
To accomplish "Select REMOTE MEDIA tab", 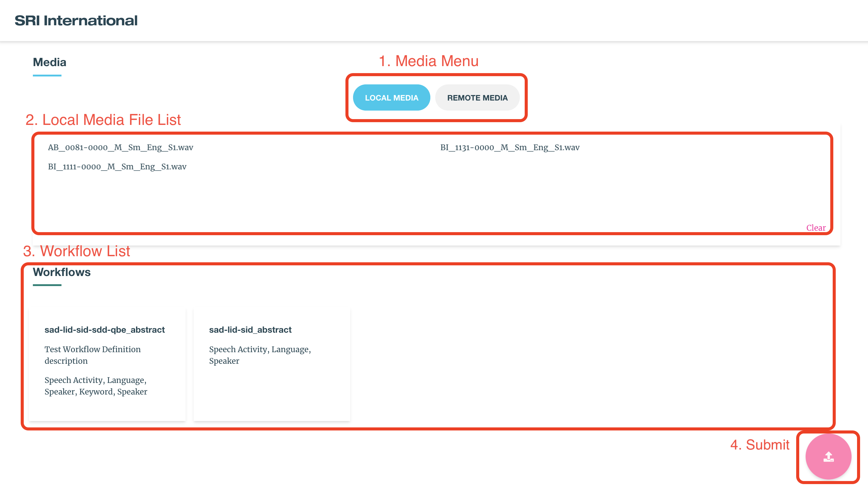I will point(477,97).
